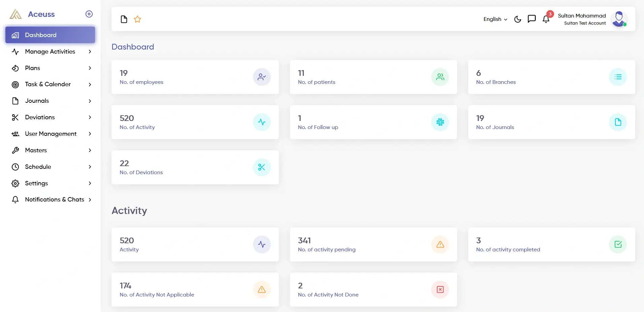Click the document icon beside the star
Screen dimensions: 644x312
(124, 19)
